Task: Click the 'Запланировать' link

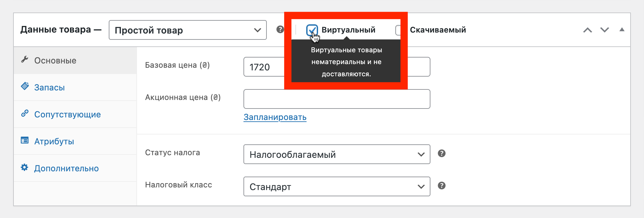Action: [275, 117]
